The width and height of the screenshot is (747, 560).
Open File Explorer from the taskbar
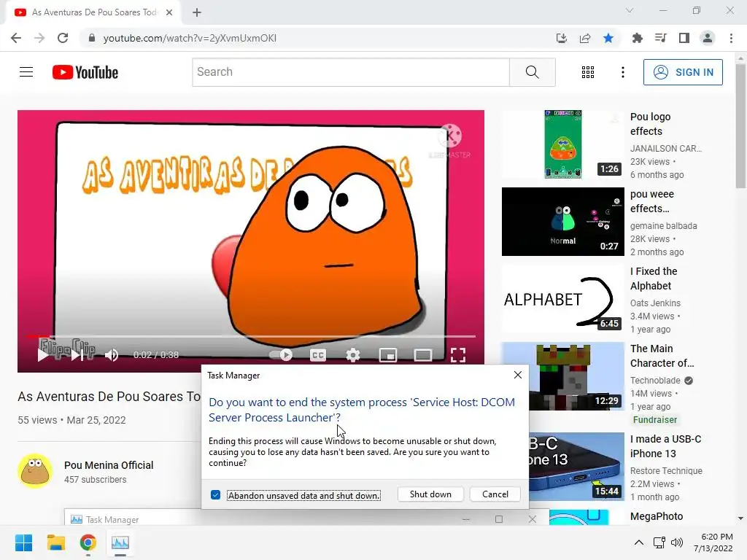tap(55, 542)
